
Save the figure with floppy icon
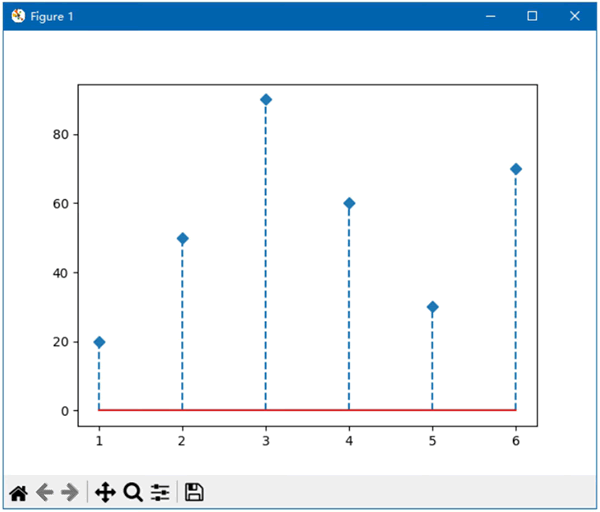coord(194,492)
